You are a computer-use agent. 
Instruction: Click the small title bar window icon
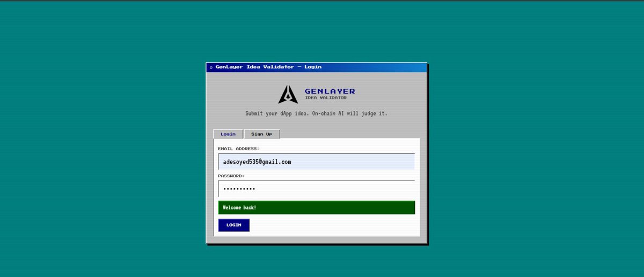tap(211, 67)
